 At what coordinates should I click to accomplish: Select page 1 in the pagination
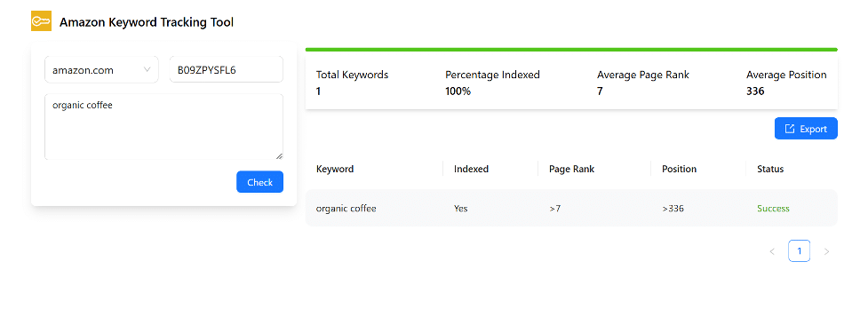click(799, 250)
